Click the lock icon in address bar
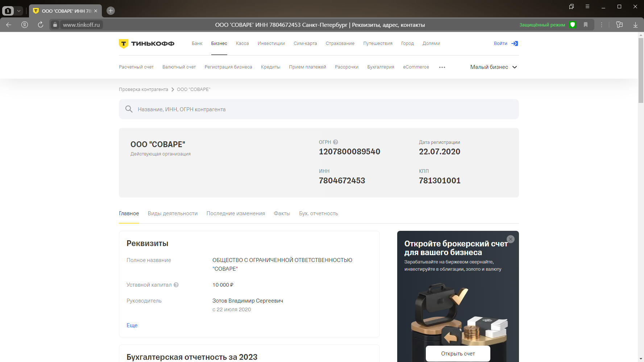Viewport: 644px width, 362px height. pos(55,25)
